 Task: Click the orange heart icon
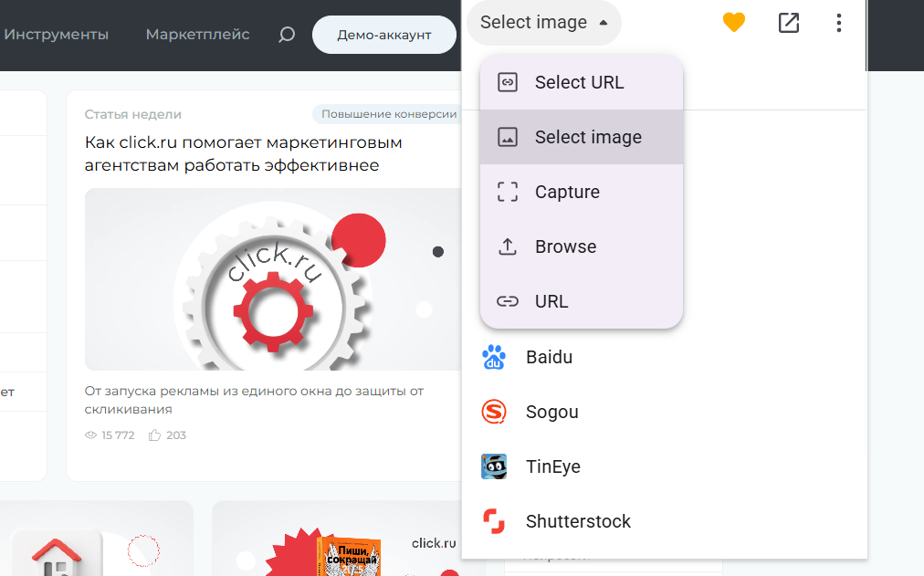[734, 23]
